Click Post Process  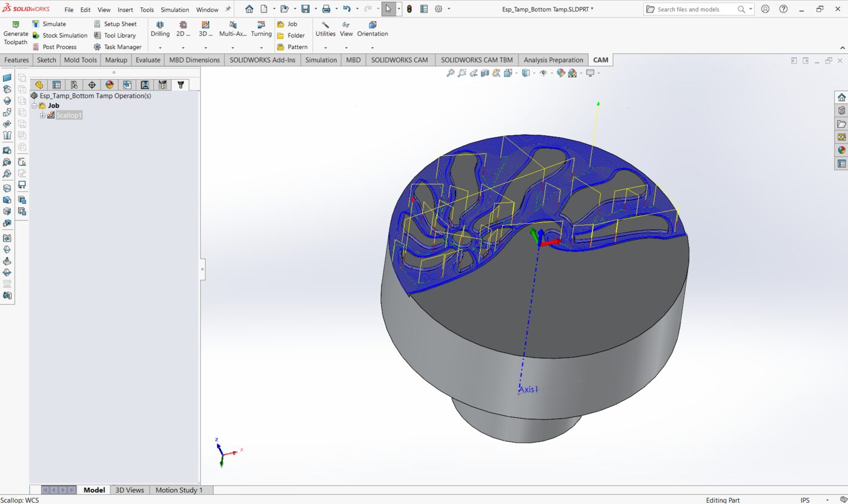(54, 47)
